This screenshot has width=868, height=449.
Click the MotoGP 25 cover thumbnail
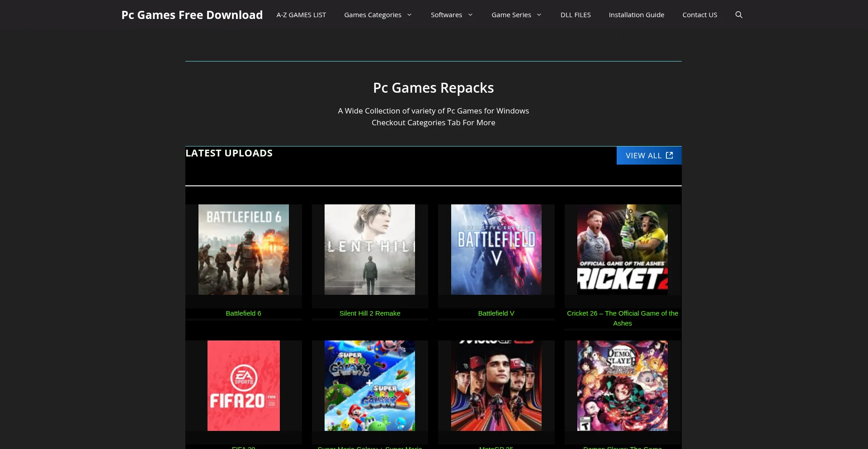coord(496,386)
